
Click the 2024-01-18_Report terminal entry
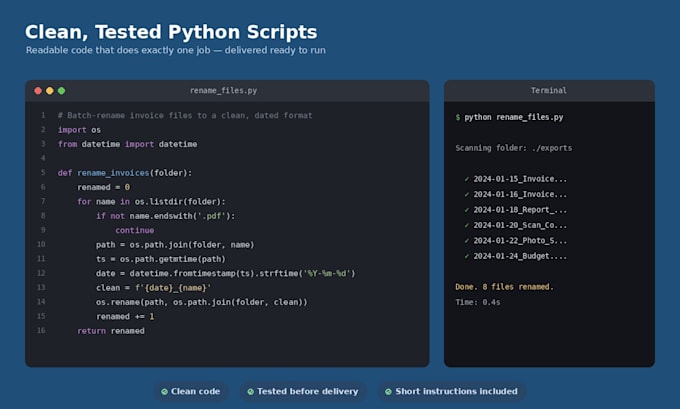click(520, 210)
